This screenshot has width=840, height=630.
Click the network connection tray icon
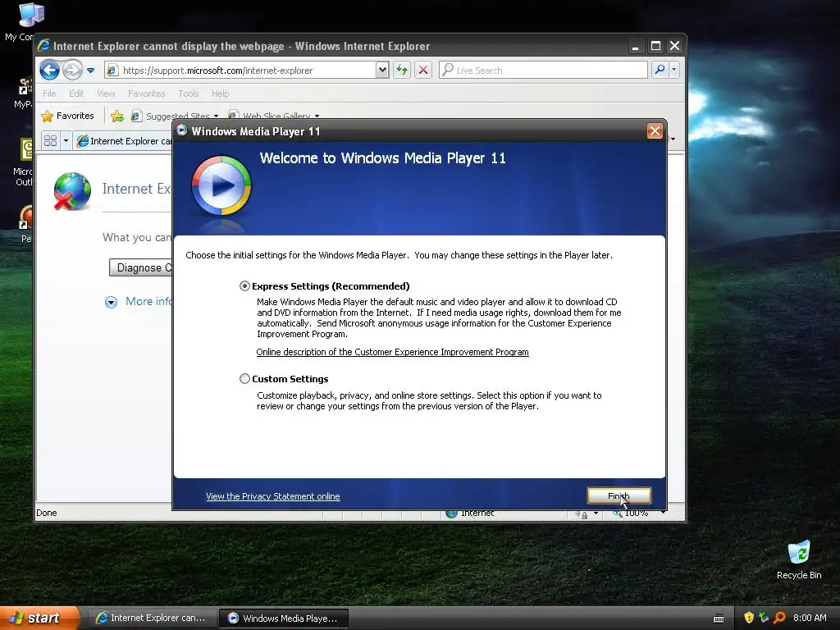tap(764, 618)
